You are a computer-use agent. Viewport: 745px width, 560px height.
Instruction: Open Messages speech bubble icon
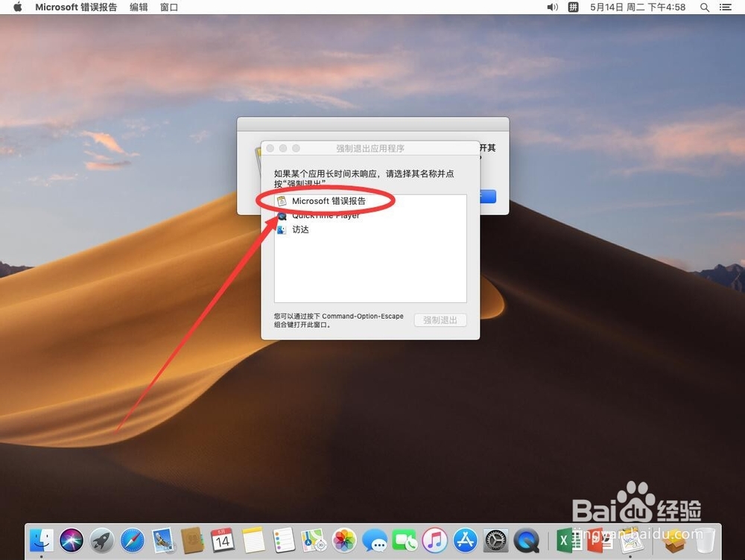375,541
